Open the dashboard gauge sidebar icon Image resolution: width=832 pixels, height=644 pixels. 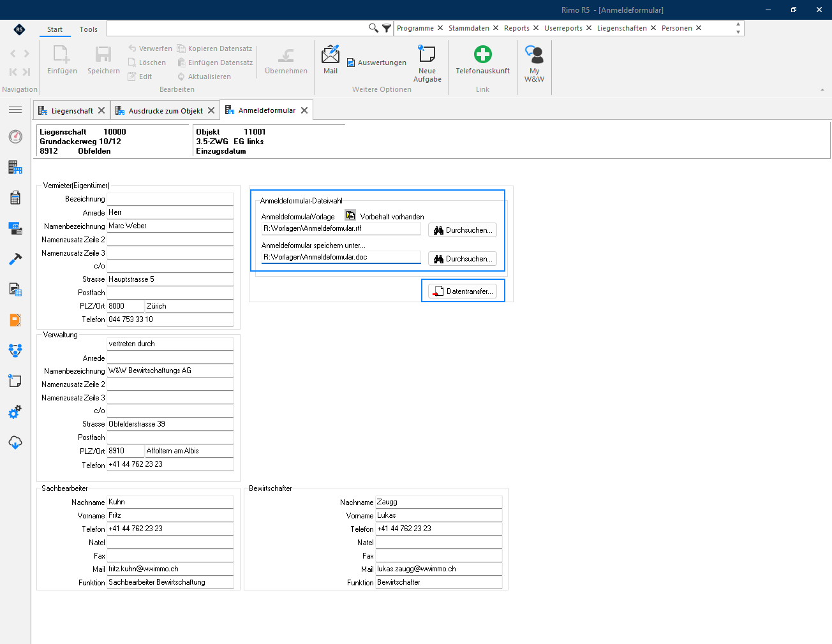[x=15, y=136]
